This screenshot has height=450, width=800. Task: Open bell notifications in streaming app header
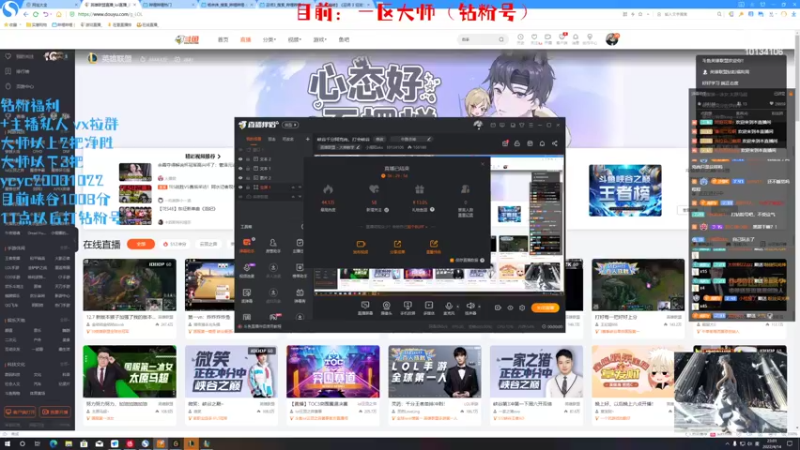(x=542, y=143)
